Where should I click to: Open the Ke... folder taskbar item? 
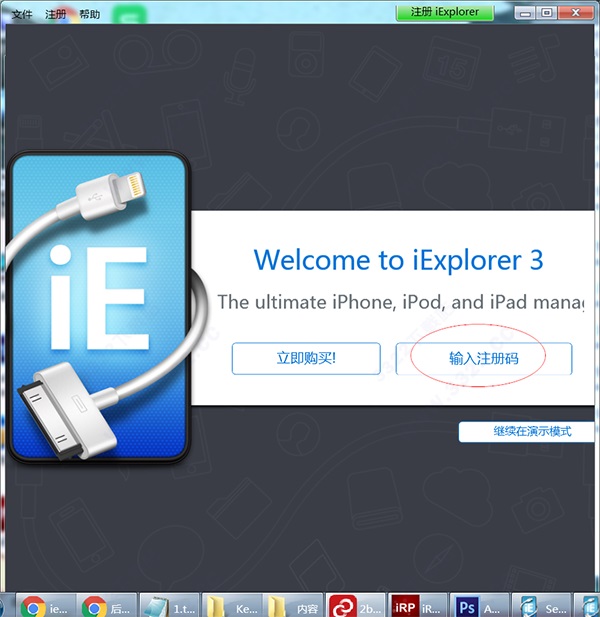tap(232, 606)
